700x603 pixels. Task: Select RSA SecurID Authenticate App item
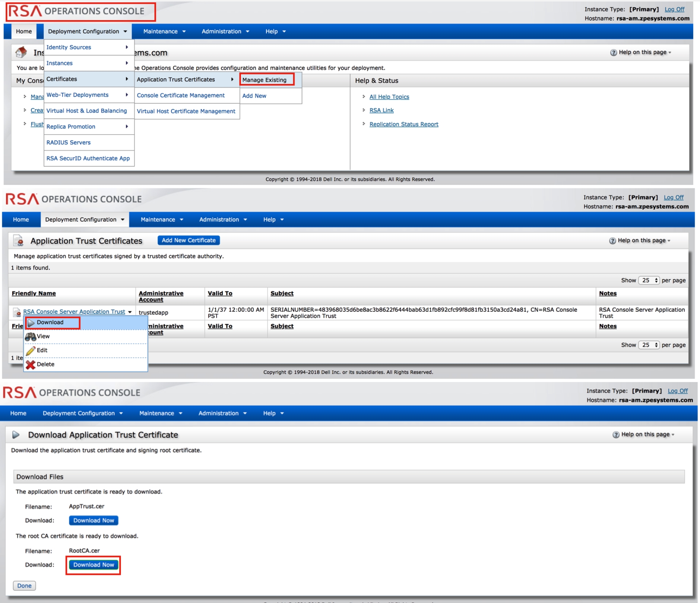click(89, 159)
